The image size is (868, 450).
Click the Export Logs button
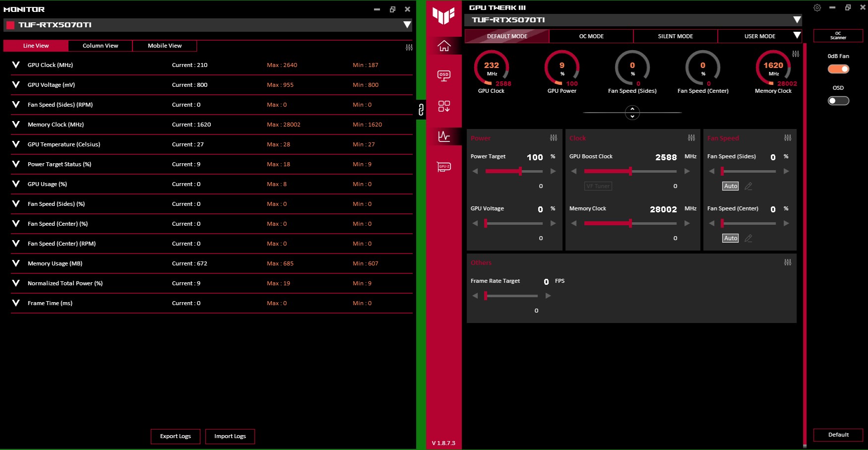[x=176, y=436]
